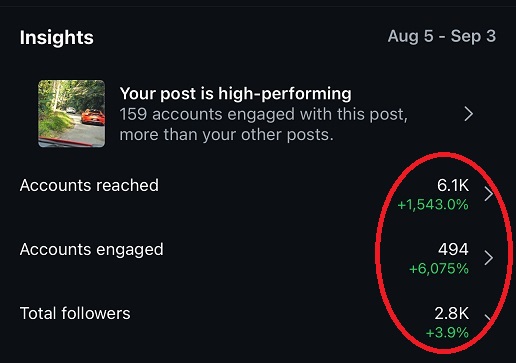Open the high-performing post chevron arrow
The image size is (516, 363).
[469, 114]
